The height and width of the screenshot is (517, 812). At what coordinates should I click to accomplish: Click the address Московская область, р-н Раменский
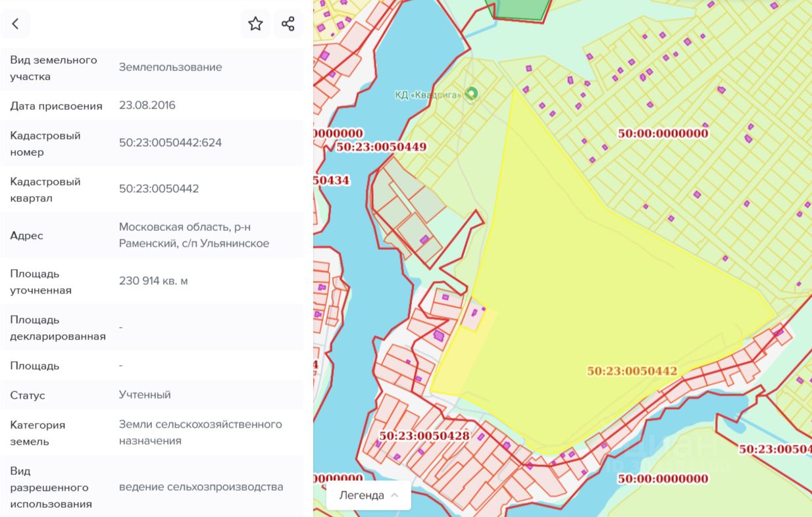194,235
